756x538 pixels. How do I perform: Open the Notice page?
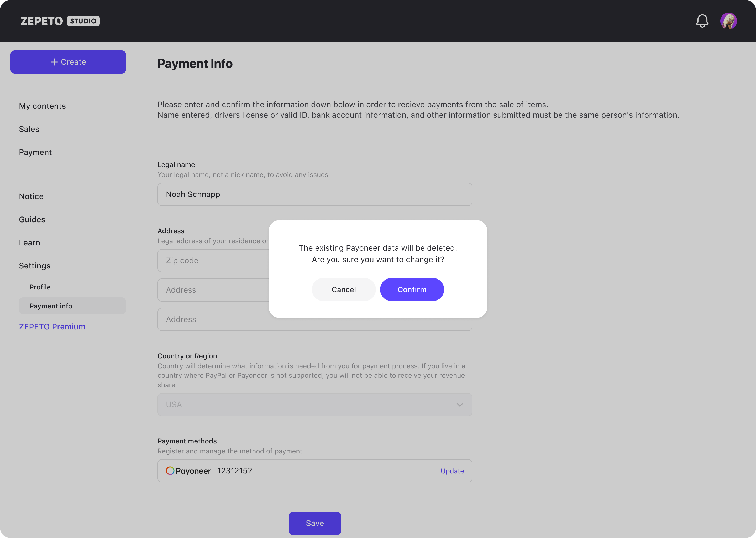coord(31,196)
